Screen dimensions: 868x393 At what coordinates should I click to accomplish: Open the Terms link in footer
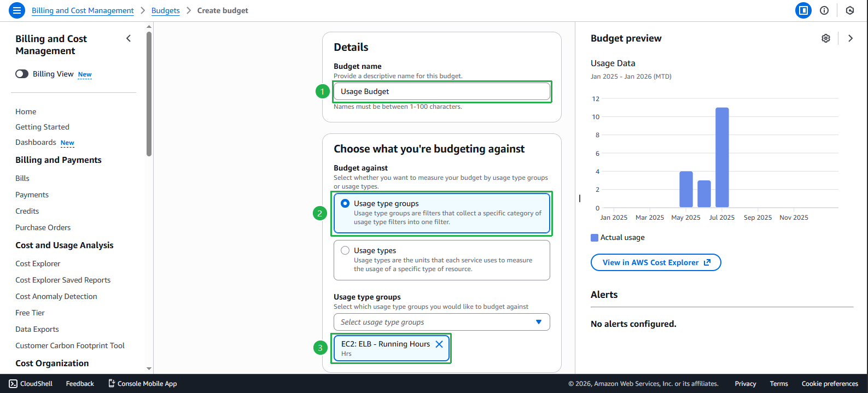[779, 384]
